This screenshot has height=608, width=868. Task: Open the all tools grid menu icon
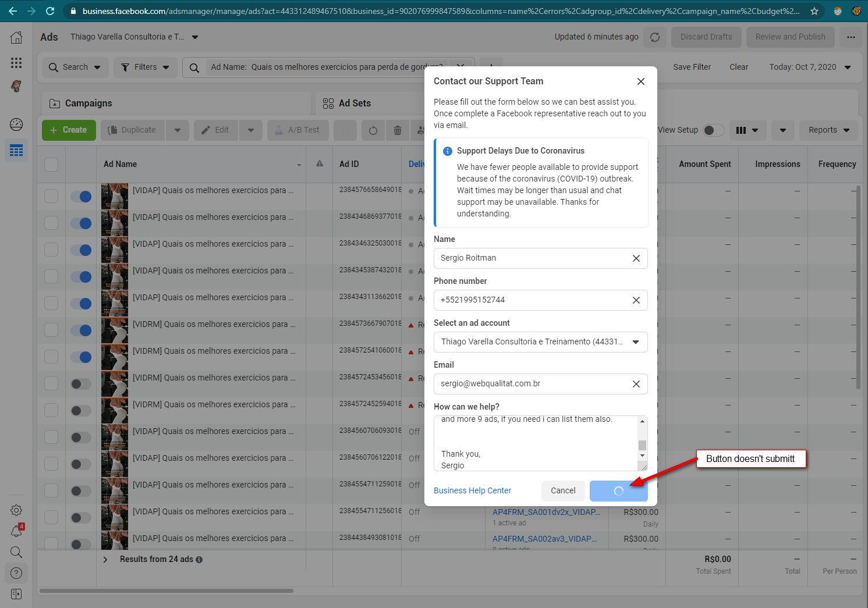16,62
